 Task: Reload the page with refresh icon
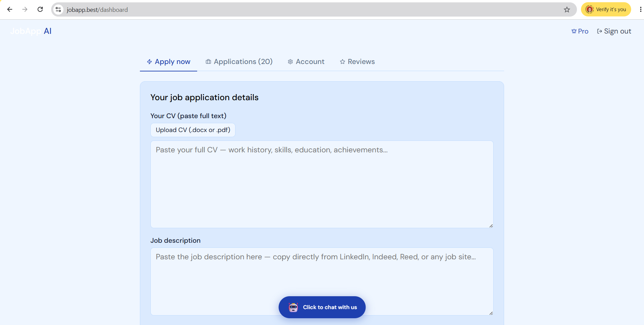click(40, 9)
